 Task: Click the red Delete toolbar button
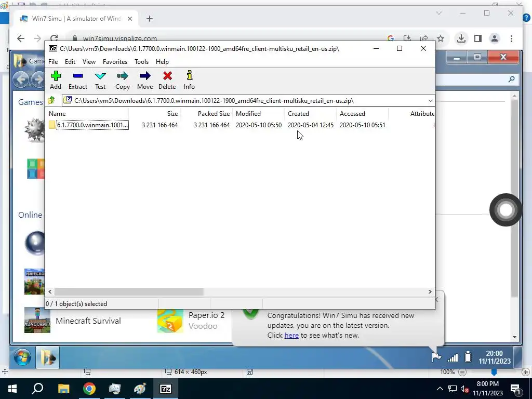[167, 81]
